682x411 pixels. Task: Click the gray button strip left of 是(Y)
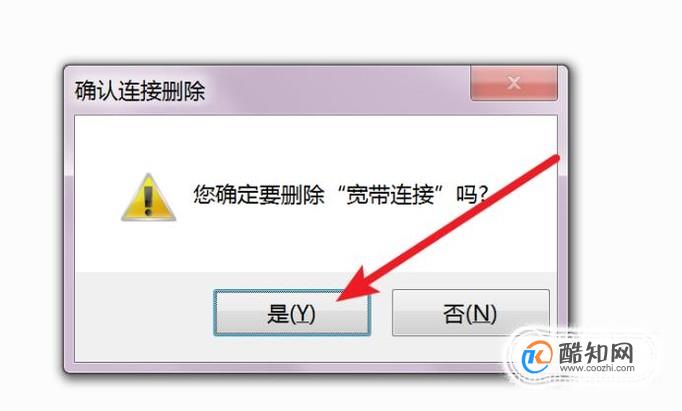[x=144, y=313]
